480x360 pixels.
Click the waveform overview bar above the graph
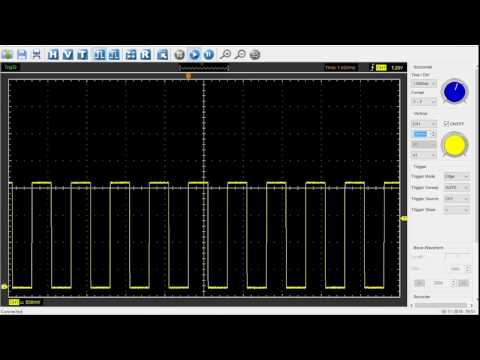tap(204, 68)
